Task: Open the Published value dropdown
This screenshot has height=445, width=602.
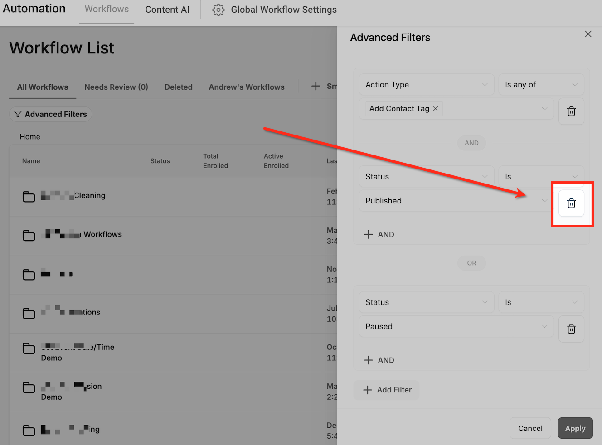Action: [x=456, y=200]
